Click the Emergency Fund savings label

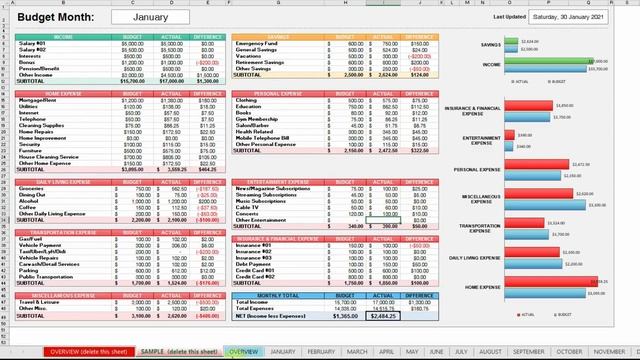256,43
